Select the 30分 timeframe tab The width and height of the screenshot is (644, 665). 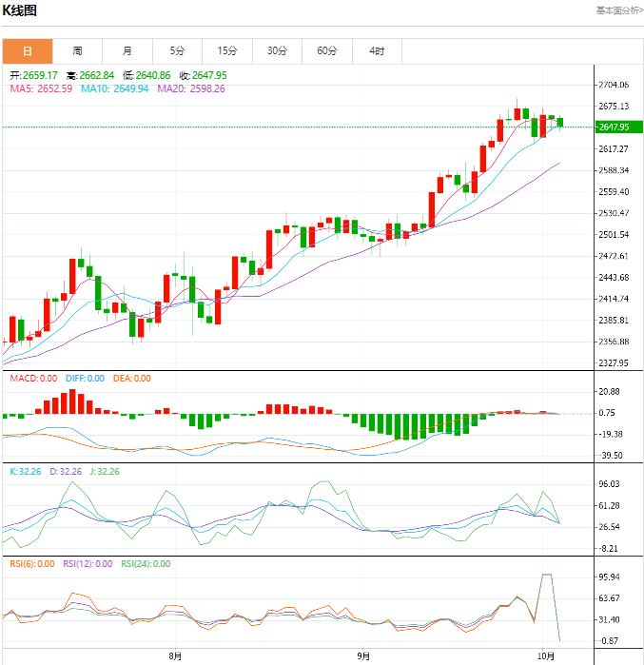[x=277, y=50]
